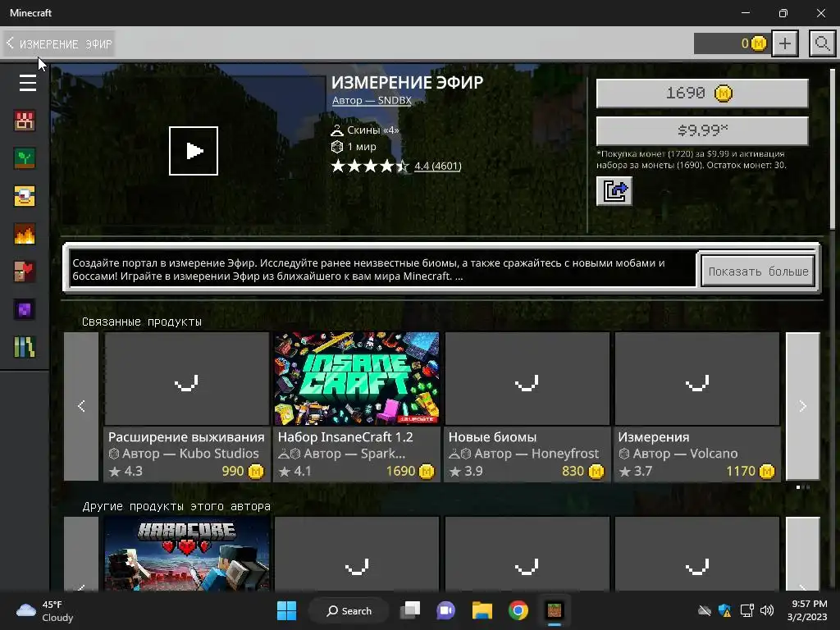
Task: Open volume control in system tray
Action: click(767, 610)
